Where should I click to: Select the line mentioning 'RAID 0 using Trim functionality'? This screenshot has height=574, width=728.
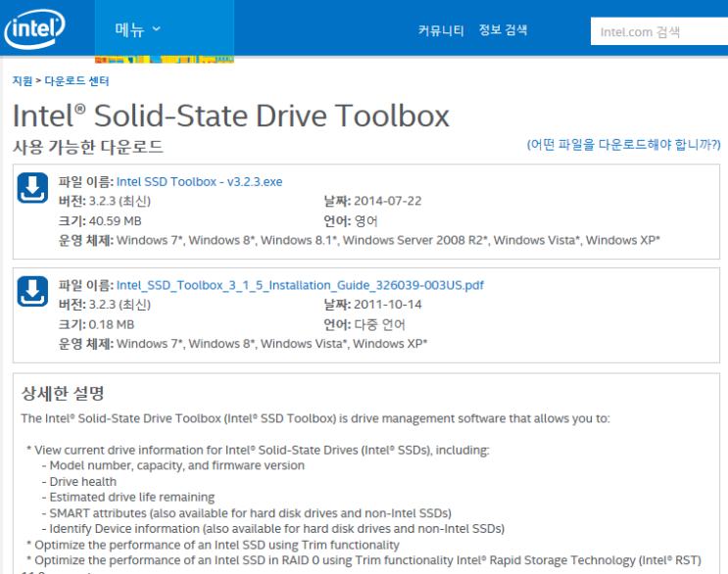coord(364,560)
